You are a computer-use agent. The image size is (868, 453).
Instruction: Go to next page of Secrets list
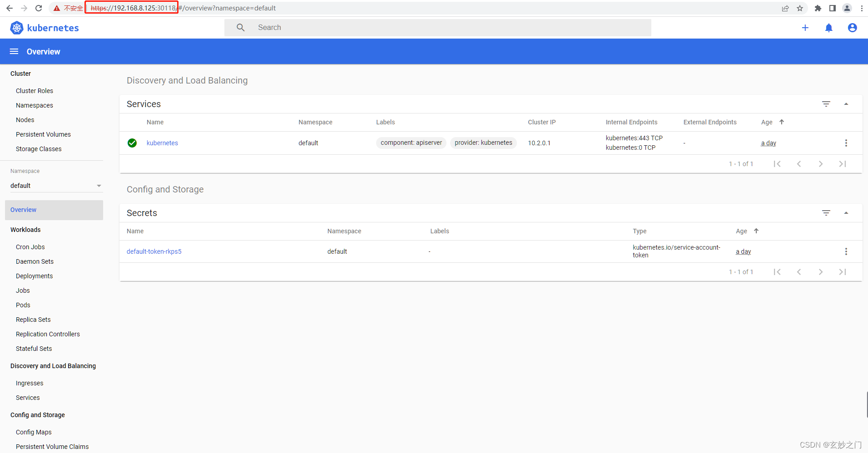(x=821, y=272)
